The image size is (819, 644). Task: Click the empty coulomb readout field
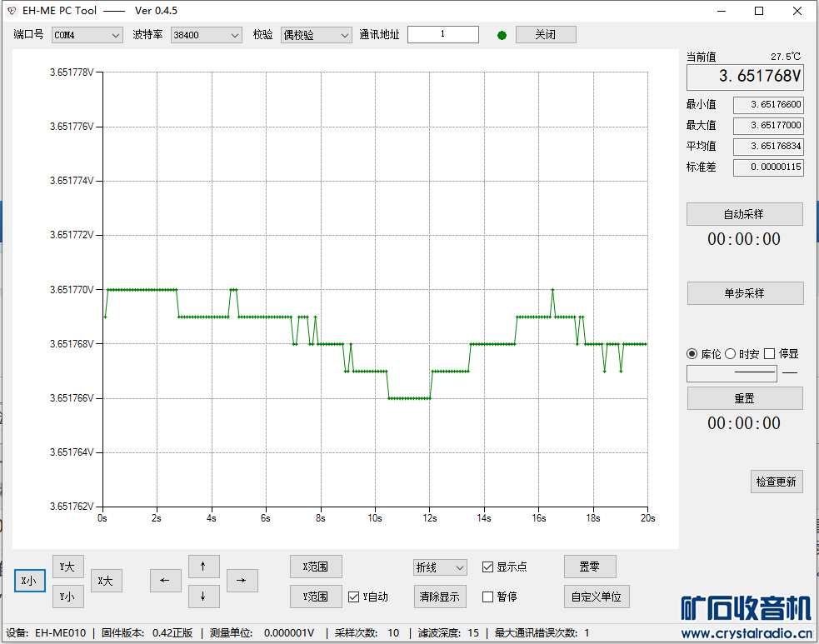click(732, 373)
